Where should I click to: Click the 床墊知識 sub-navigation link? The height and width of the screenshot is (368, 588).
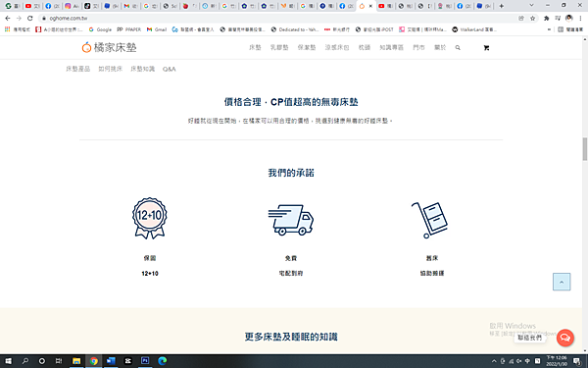142,69
